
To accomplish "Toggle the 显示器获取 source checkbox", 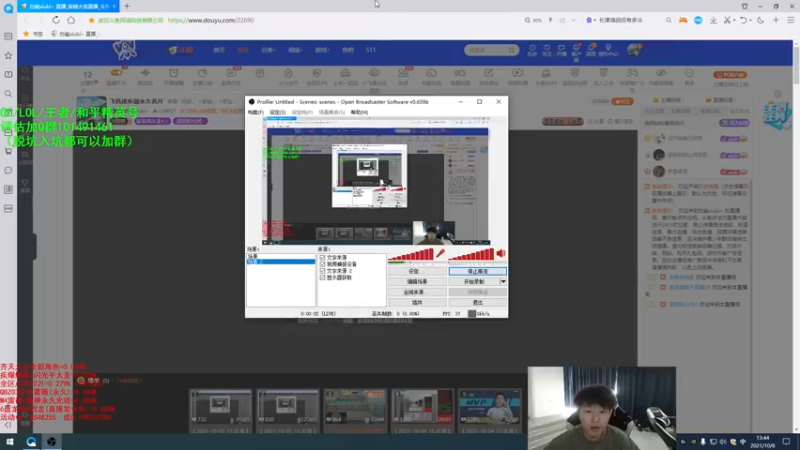I will point(322,278).
